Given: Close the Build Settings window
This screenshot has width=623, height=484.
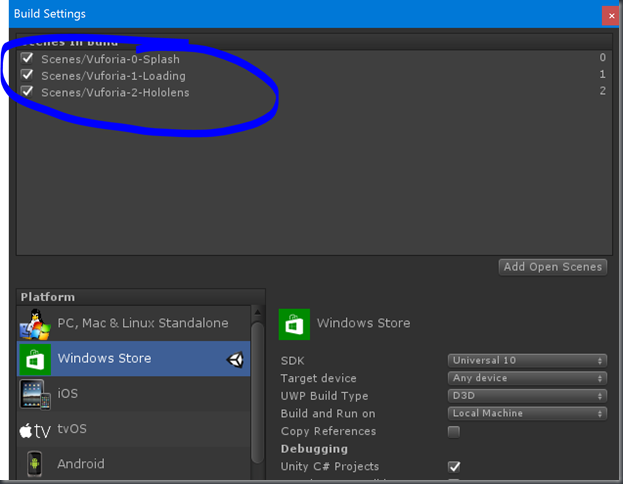Looking at the screenshot, I should coord(611,16).
